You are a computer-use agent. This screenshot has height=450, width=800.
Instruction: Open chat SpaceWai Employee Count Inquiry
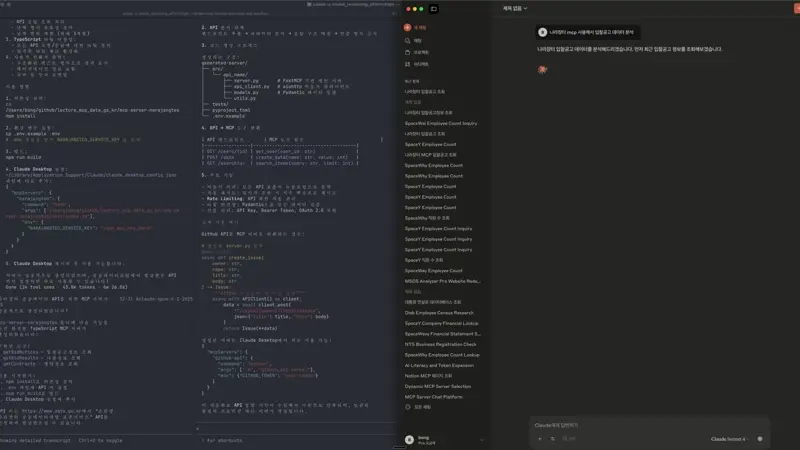click(x=441, y=123)
